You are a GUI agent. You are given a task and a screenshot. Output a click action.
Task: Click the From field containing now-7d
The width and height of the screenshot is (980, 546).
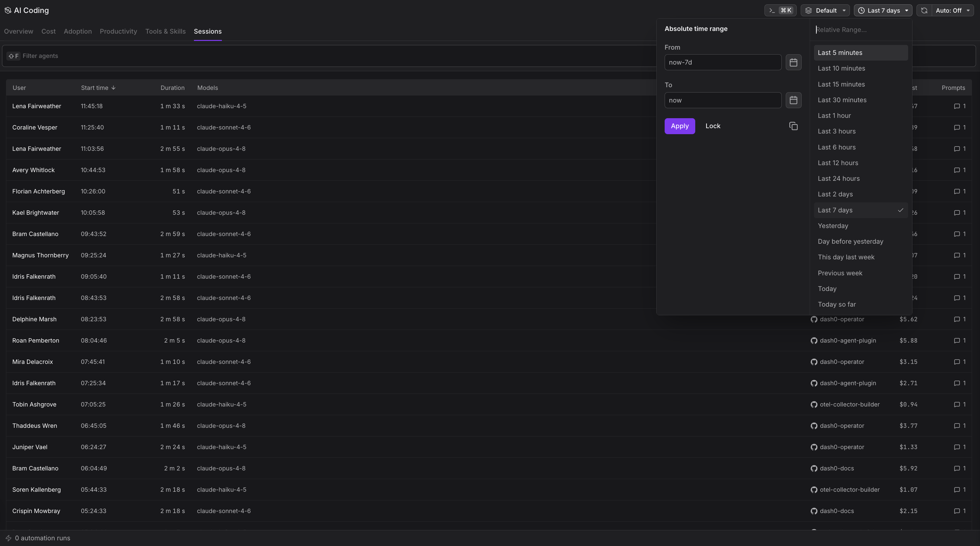[x=723, y=63]
